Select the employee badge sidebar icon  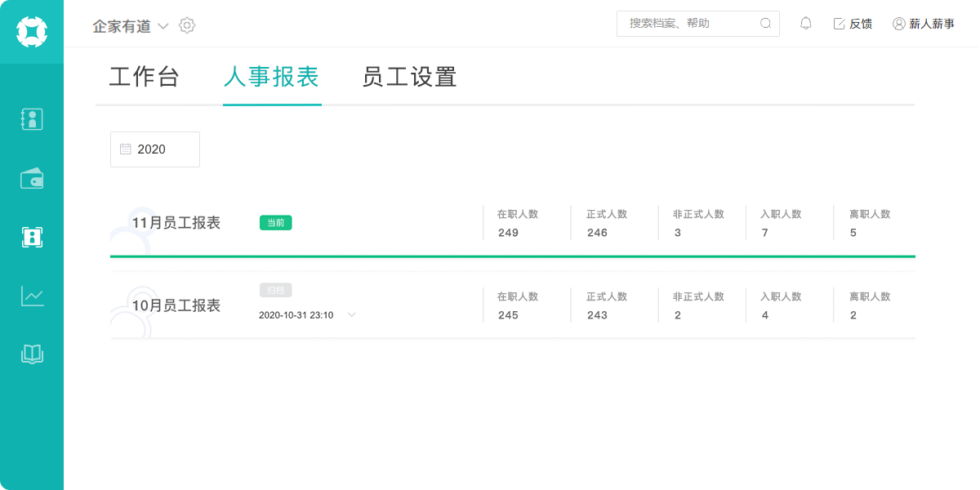pyautogui.click(x=32, y=238)
